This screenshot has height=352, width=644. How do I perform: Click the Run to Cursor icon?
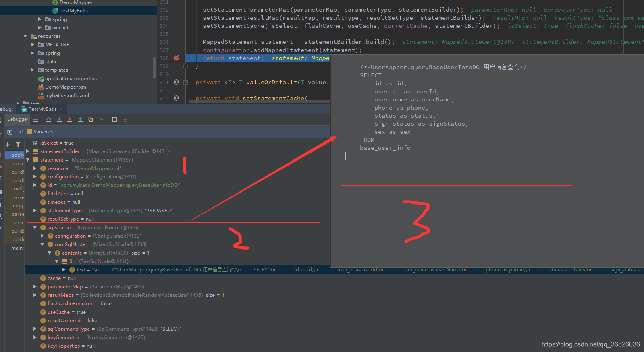click(101, 120)
